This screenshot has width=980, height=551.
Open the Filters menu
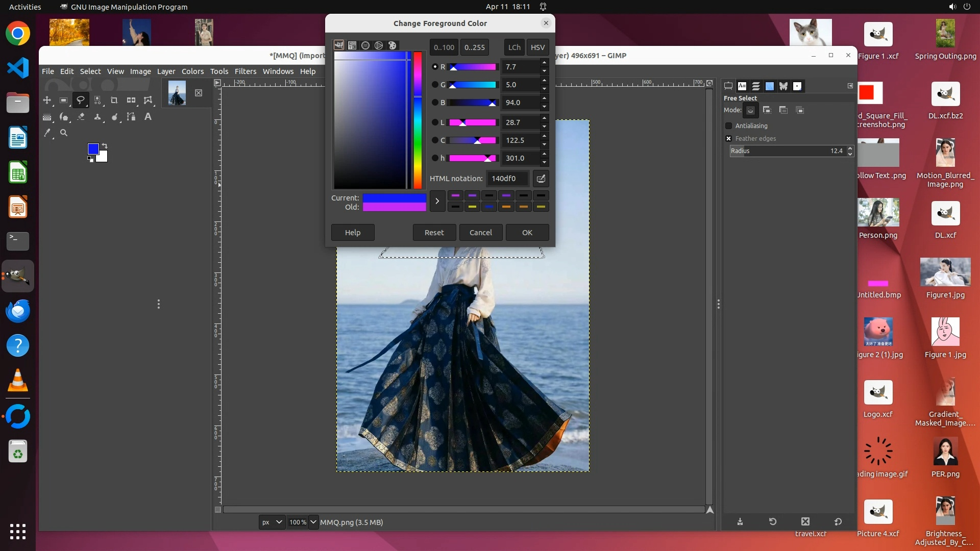[245, 71]
